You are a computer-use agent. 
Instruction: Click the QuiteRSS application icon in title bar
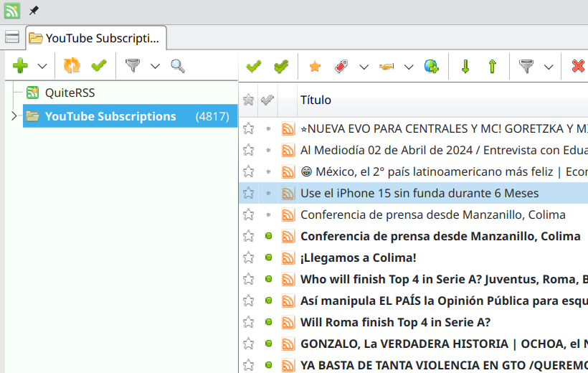11,11
